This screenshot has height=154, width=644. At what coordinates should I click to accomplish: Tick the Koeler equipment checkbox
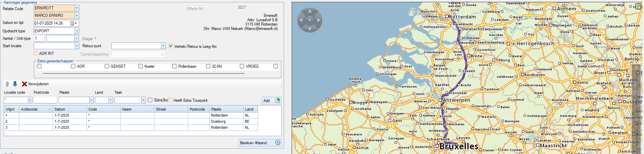pyautogui.click(x=140, y=66)
